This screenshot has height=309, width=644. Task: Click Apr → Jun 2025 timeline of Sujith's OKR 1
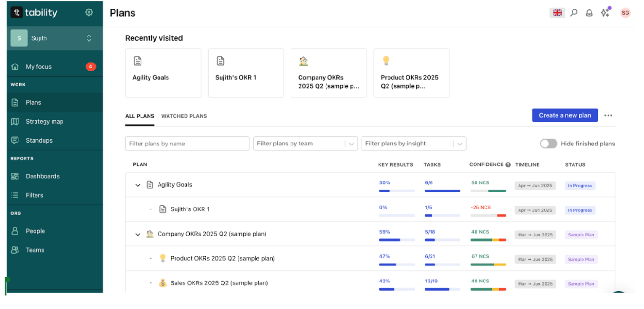tap(535, 210)
